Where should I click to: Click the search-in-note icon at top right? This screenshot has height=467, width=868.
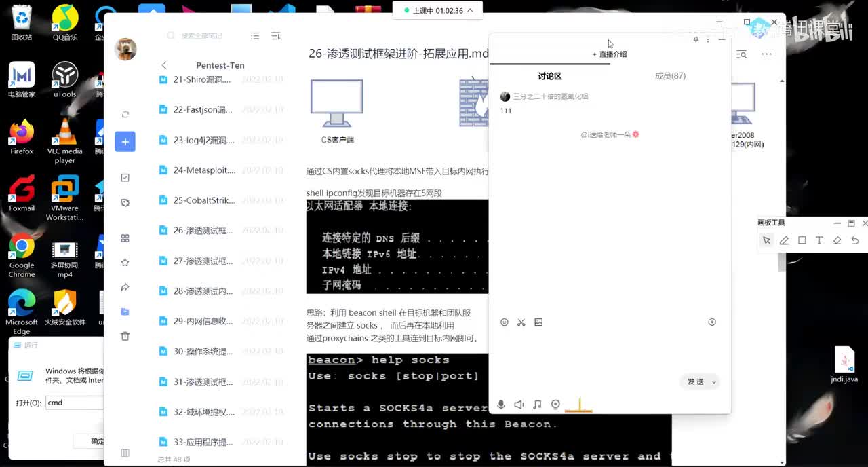click(x=742, y=54)
